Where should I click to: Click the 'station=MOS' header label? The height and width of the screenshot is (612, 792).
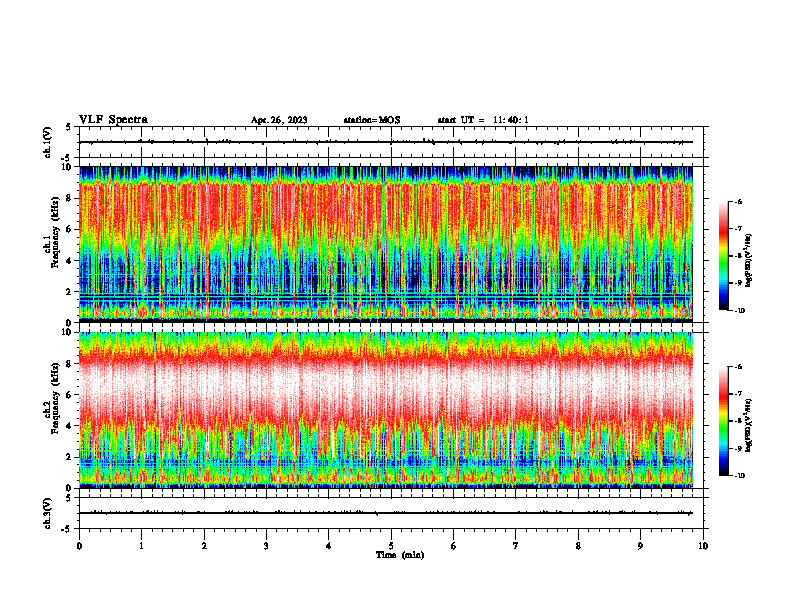pos(372,120)
